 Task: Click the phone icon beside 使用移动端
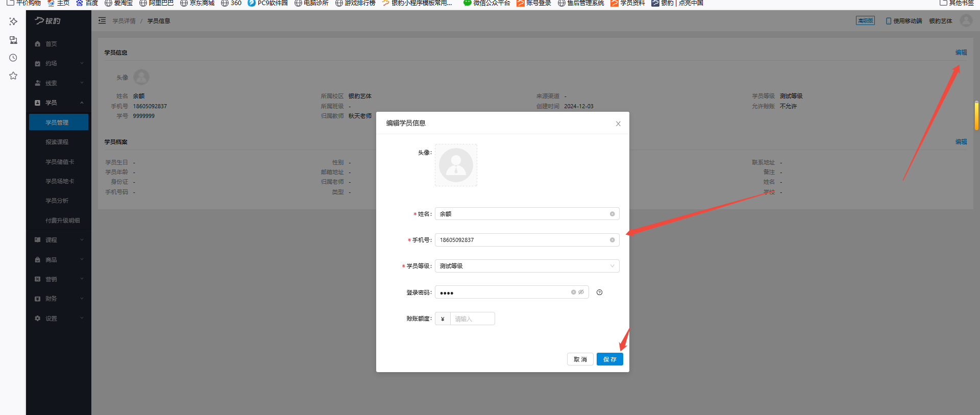pos(889,21)
